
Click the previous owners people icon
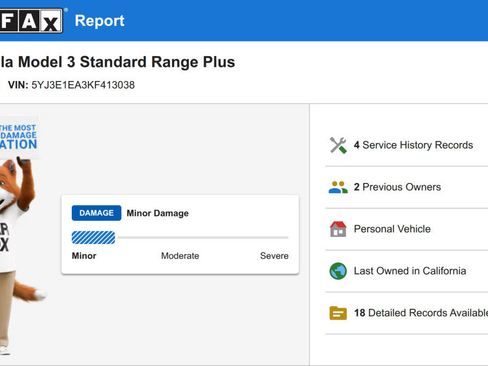[338, 187]
